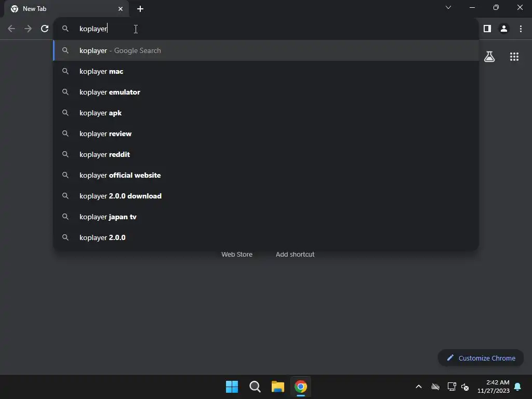Screen dimensions: 532x399
Task: Choose the koplayer apk suggestion
Action: [267, 113]
